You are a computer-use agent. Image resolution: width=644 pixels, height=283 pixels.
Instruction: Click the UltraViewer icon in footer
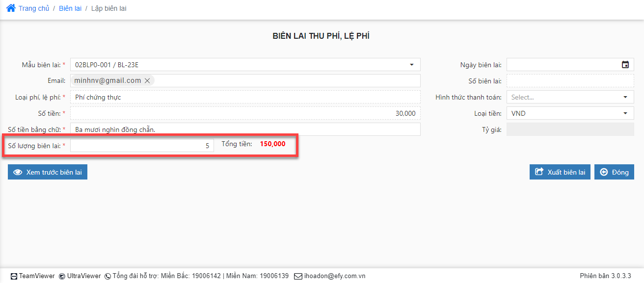pos(62,276)
